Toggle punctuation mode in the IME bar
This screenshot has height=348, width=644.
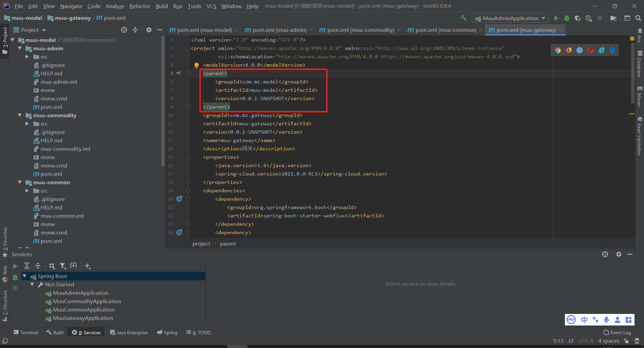coord(595,320)
